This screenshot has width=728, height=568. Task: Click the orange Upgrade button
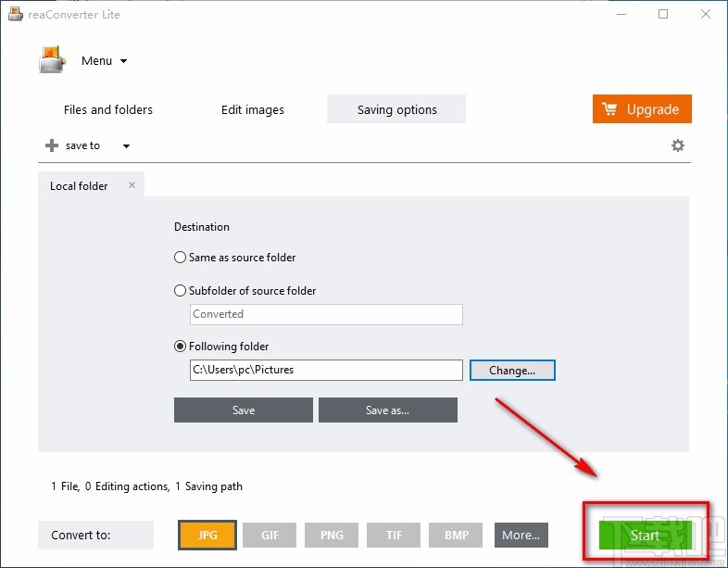(x=642, y=109)
